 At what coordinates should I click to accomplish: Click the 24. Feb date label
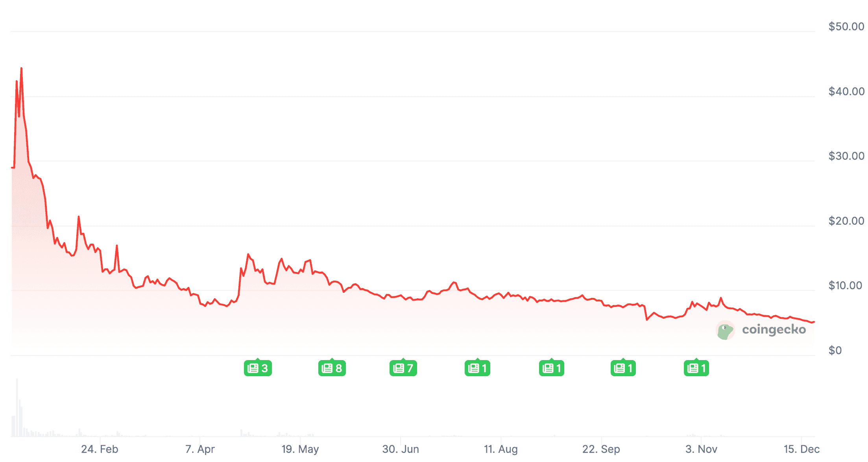[x=100, y=449]
